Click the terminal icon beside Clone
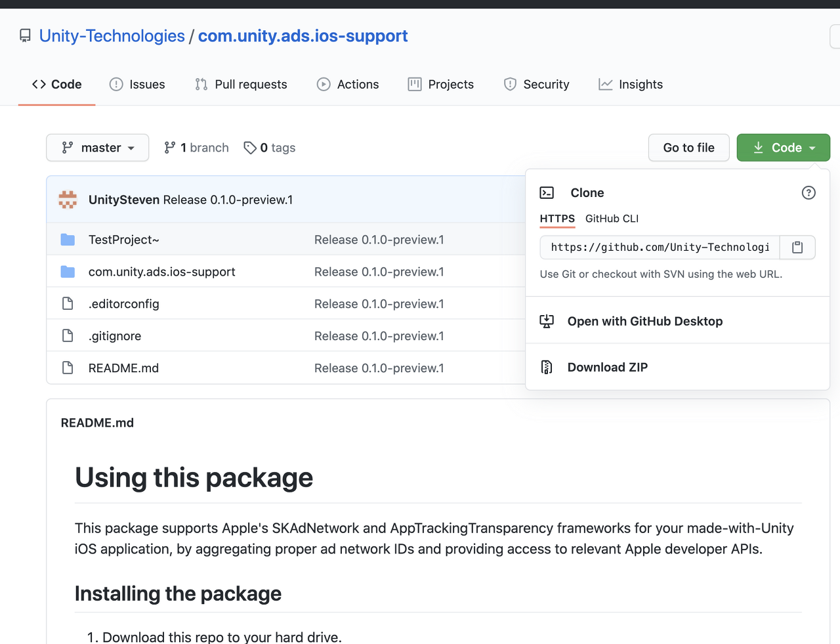This screenshot has height=644, width=840. click(547, 192)
